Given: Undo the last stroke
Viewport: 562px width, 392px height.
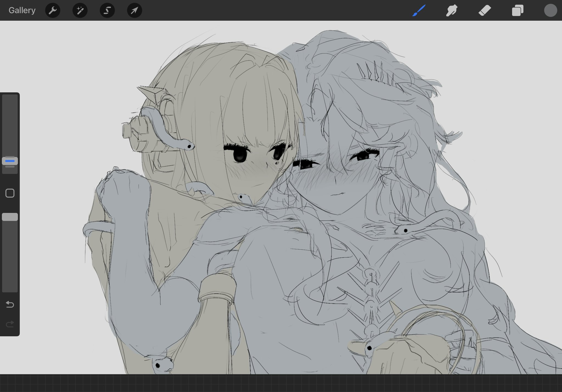Looking at the screenshot, I should tap(10, 304).
